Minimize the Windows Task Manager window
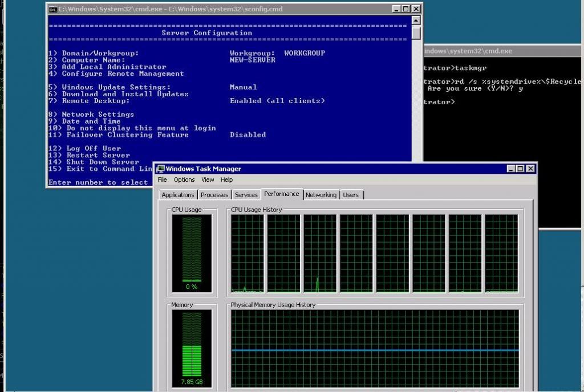 (x=511, y=169)
